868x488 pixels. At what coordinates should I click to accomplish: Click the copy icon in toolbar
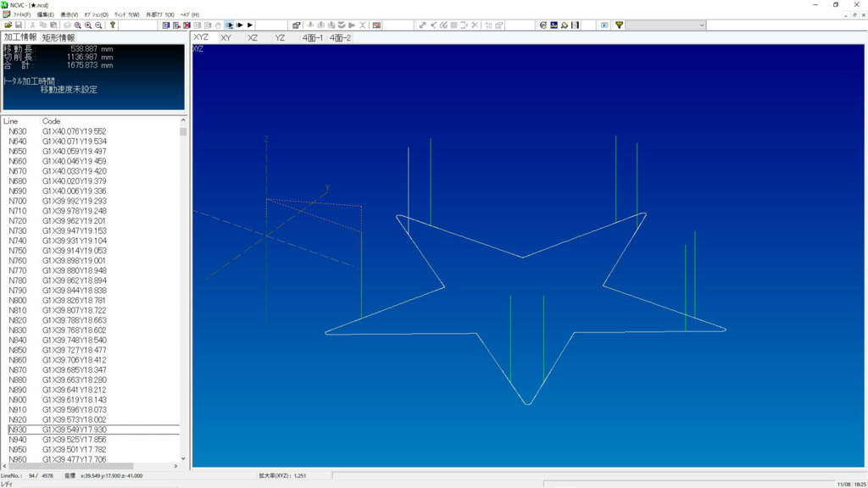(x=43, y=25)
